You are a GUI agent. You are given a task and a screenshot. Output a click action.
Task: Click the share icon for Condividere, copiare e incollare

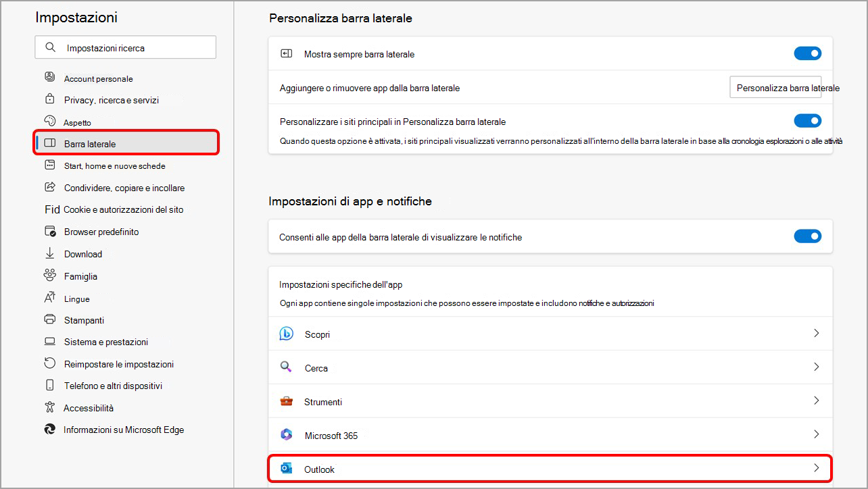(49, 187)
